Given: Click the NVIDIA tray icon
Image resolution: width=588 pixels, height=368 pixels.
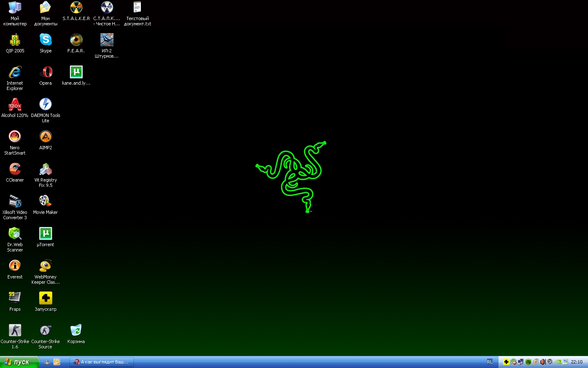Looking at the screenshot, I should (558, 362).
